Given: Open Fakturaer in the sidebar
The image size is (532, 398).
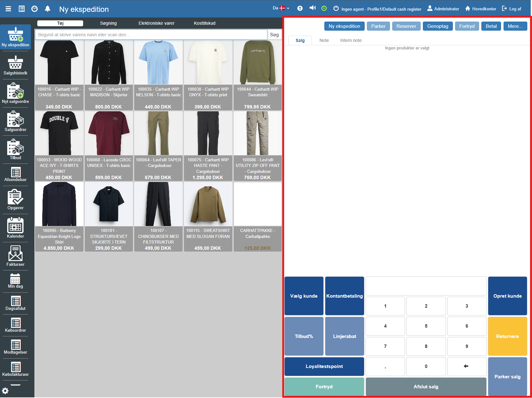Looking at the screenshot, I should click(x=16, y=256).
